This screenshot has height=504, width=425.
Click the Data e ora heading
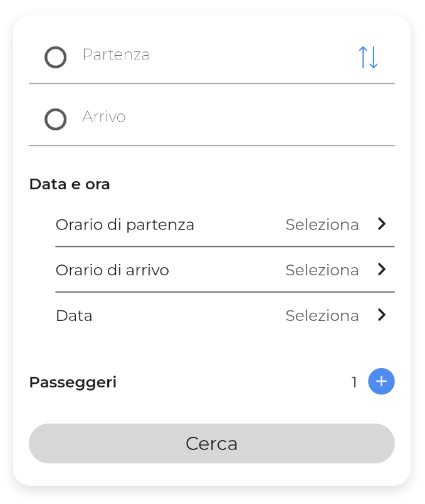click(70, 184)
